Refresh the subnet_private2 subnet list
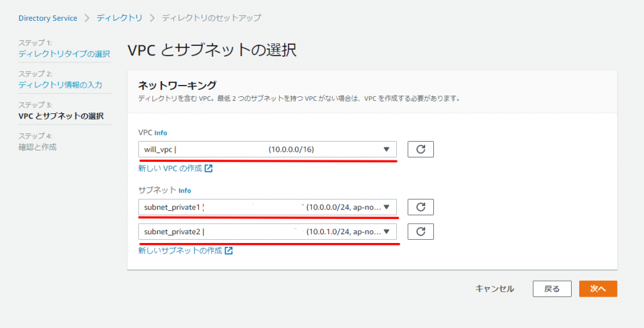Screen dimensions: 644x328 421,232
